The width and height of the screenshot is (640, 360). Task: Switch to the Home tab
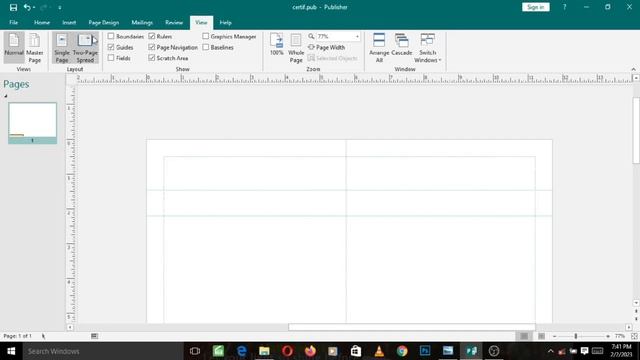tap(42, 22)
